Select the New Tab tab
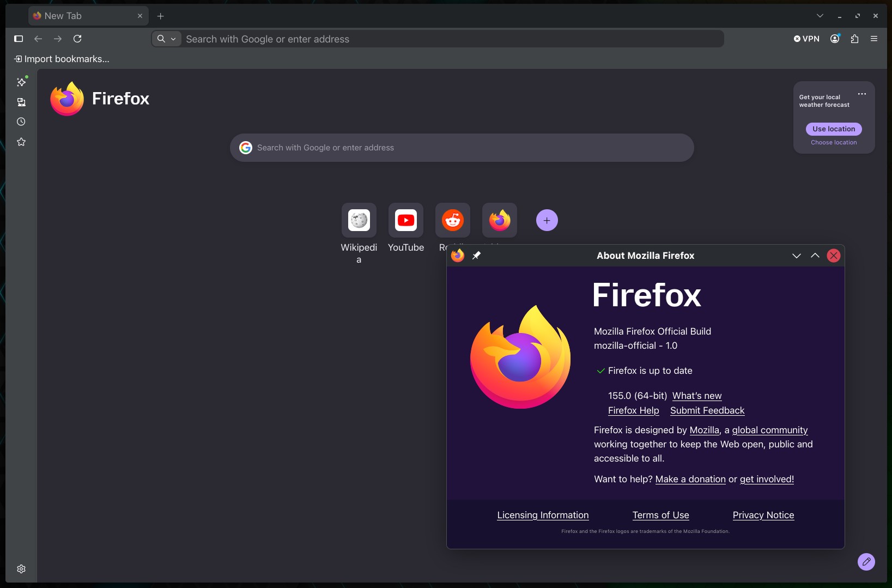Image resolution: width=892 pixels, height=588 pixels. click(88, 16)
